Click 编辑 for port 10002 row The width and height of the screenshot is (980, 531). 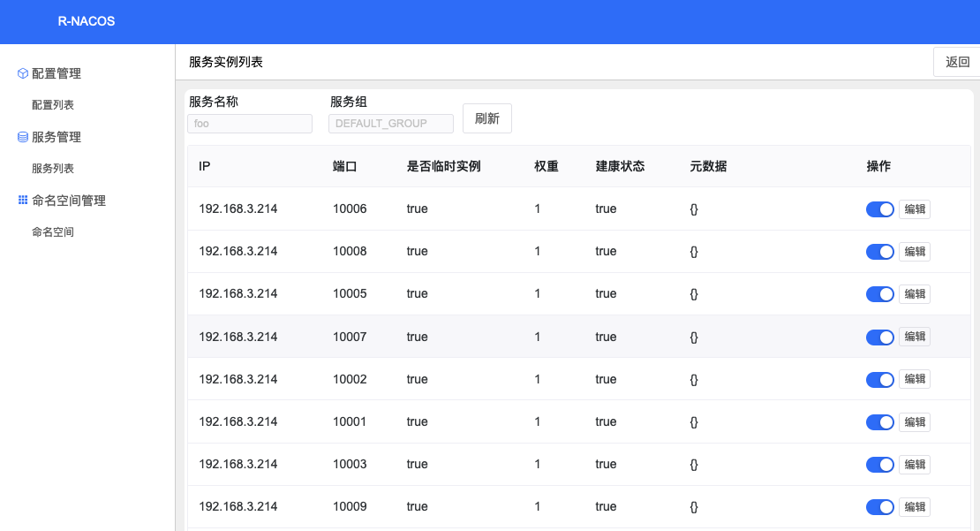915,379
